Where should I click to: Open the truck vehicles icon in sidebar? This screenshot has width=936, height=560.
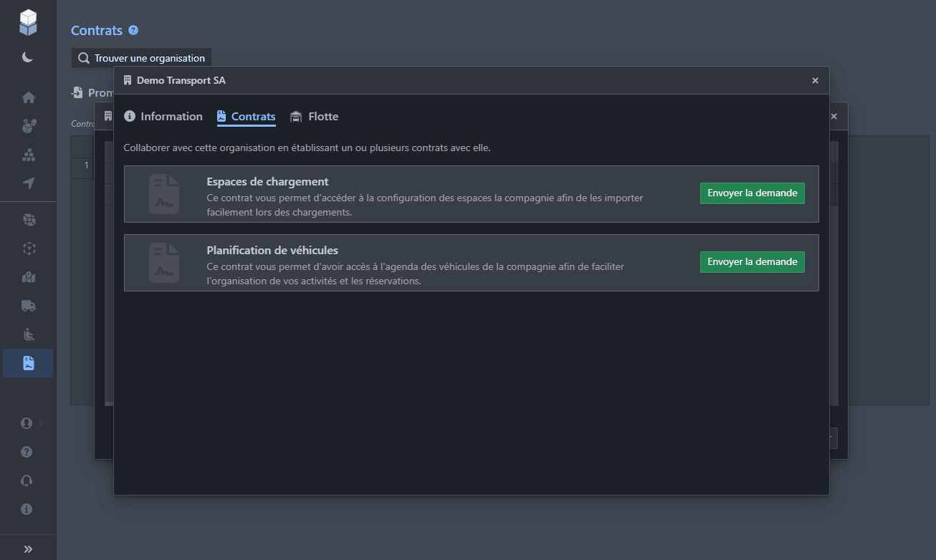tap(28, 306)
